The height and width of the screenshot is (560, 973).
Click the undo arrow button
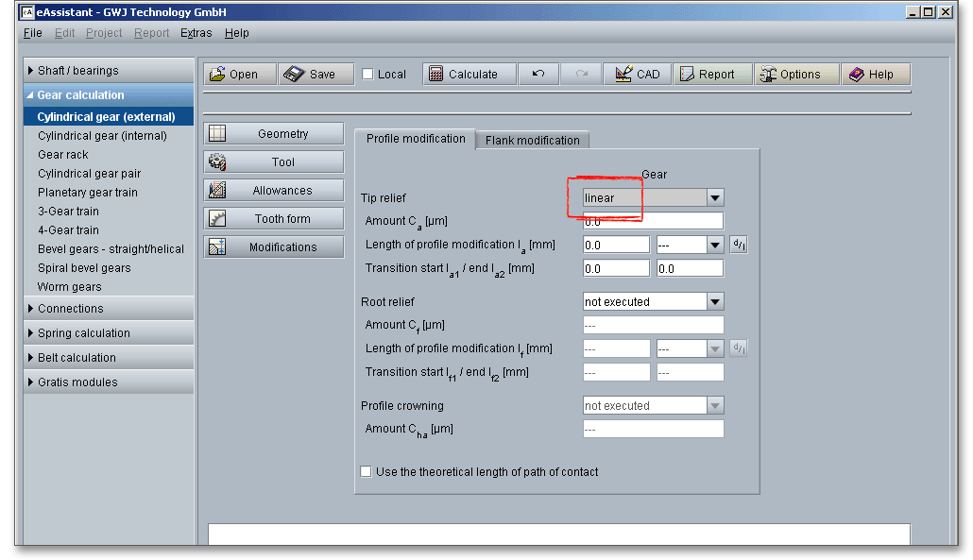(x=538, y=75)
